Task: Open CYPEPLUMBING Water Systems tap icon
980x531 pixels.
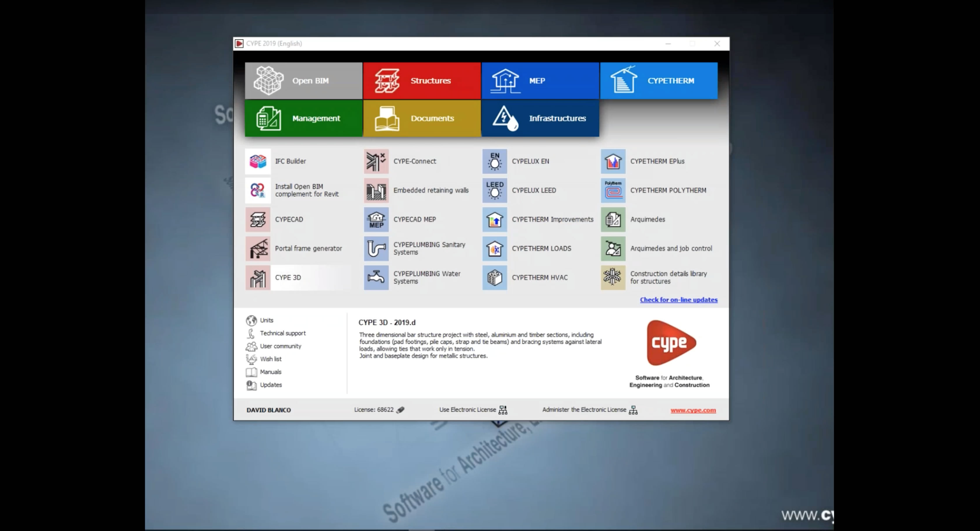Action: pos(376,278)
